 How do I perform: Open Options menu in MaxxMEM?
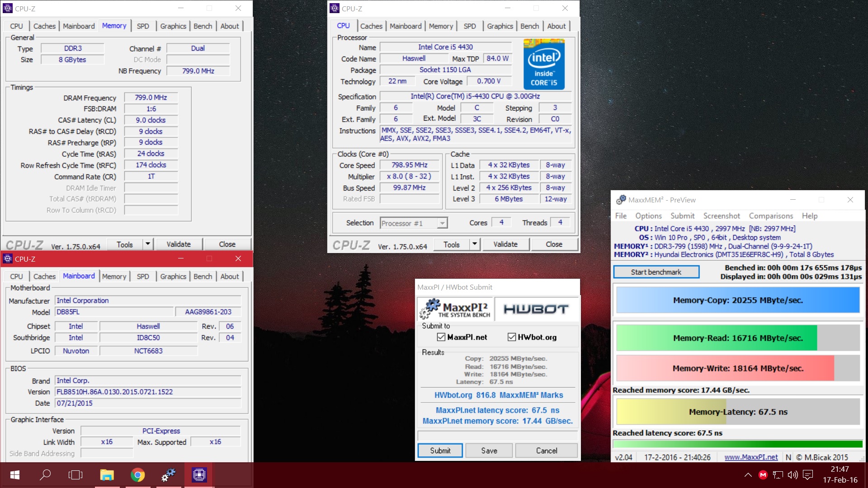[x=648, y=216]
